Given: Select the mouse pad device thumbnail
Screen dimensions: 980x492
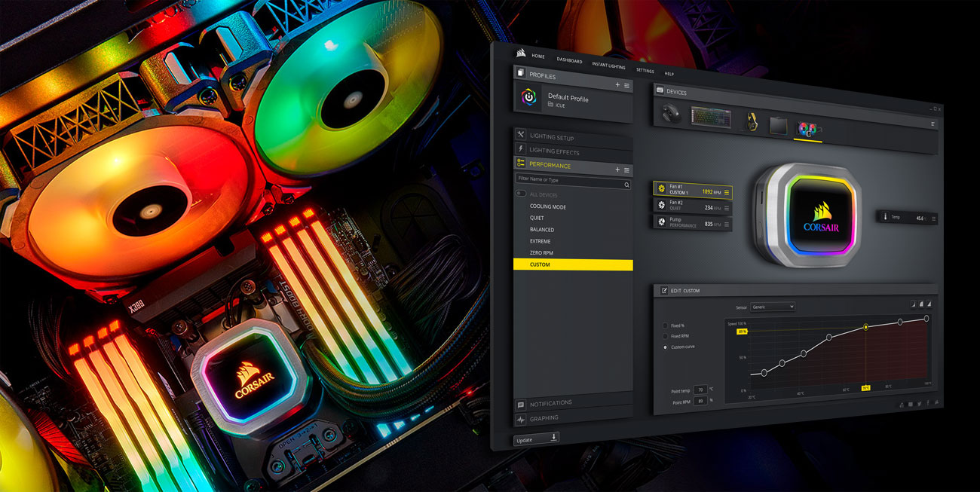Looking at the screenshot, I should click(778, 125).
